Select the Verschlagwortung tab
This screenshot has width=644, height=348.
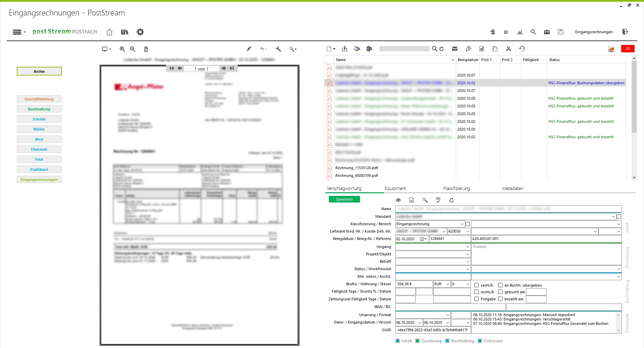344,188
